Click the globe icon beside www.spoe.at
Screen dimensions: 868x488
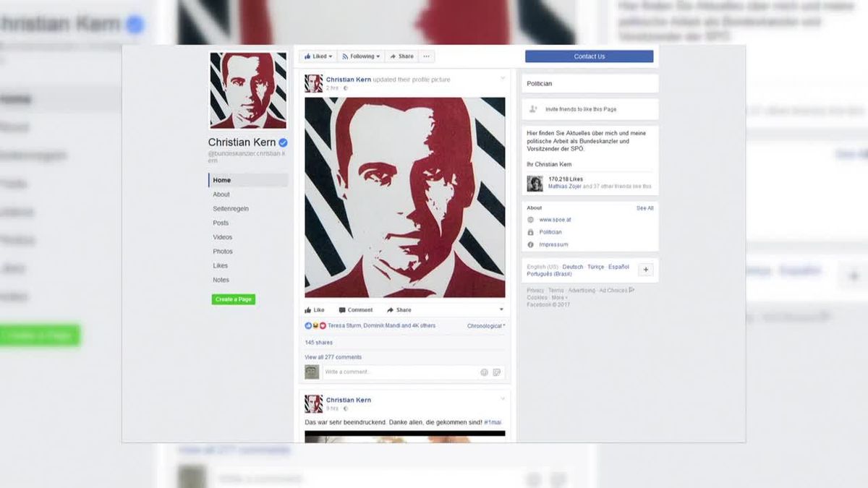531,220
